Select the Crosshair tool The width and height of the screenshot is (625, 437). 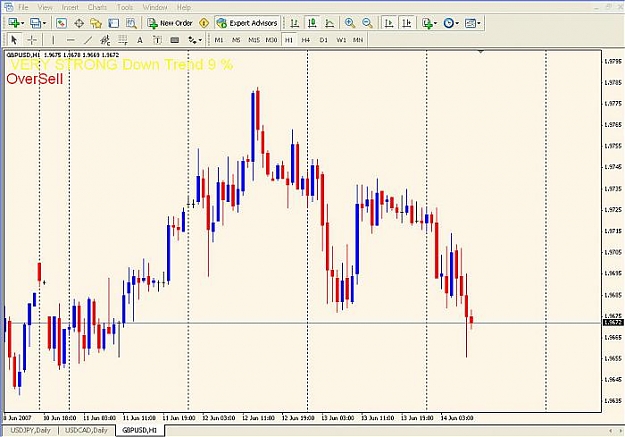click(32, 40)
